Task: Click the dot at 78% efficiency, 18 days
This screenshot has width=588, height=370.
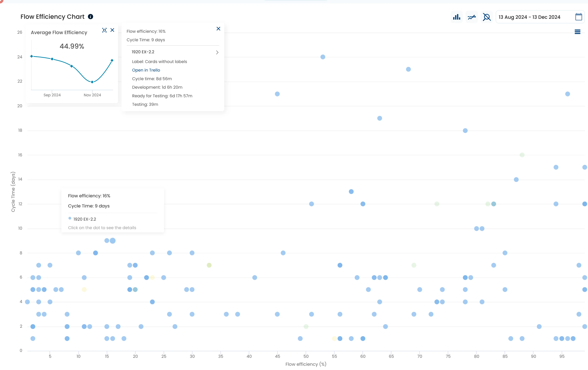Action: coord(465,131)
